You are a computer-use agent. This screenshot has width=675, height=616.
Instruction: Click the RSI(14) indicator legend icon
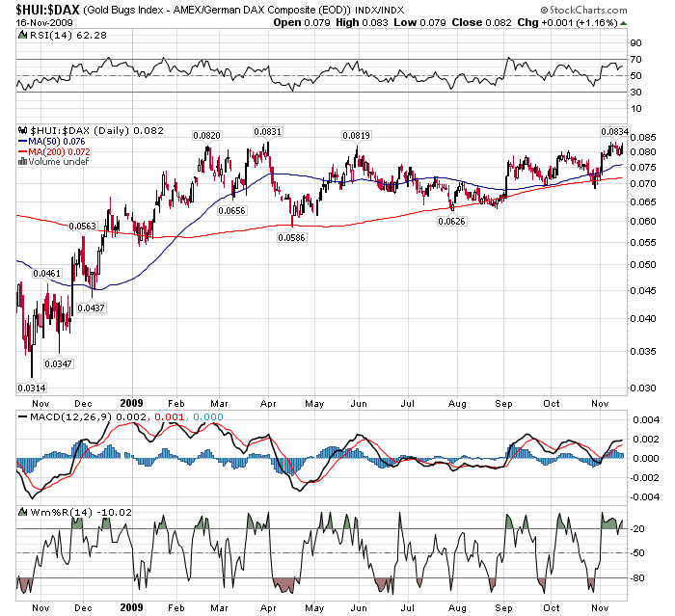pos(22,34)
